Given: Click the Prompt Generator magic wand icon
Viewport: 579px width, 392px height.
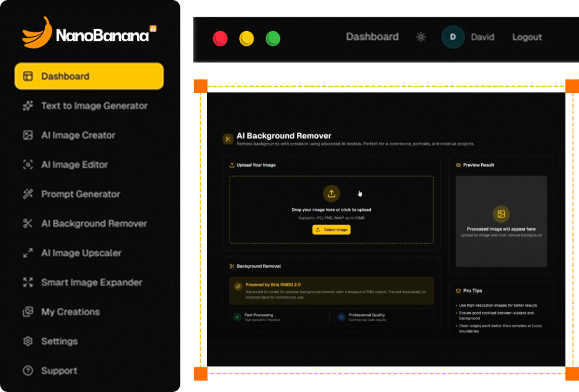Looking at the screenshot, I should 28,194.
